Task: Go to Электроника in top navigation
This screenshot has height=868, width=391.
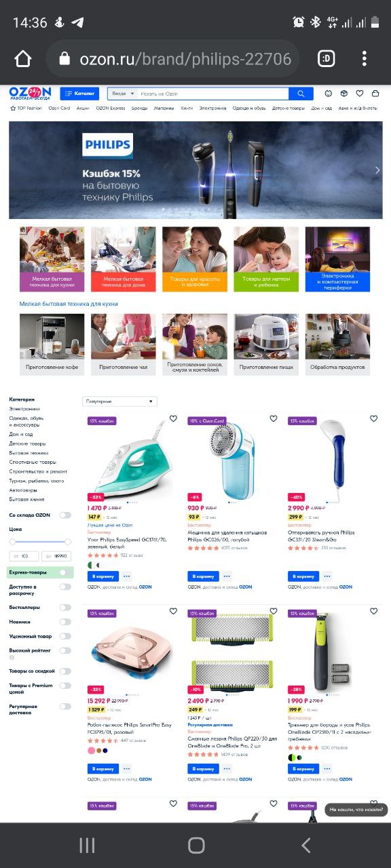Action: tap(212, 108)
